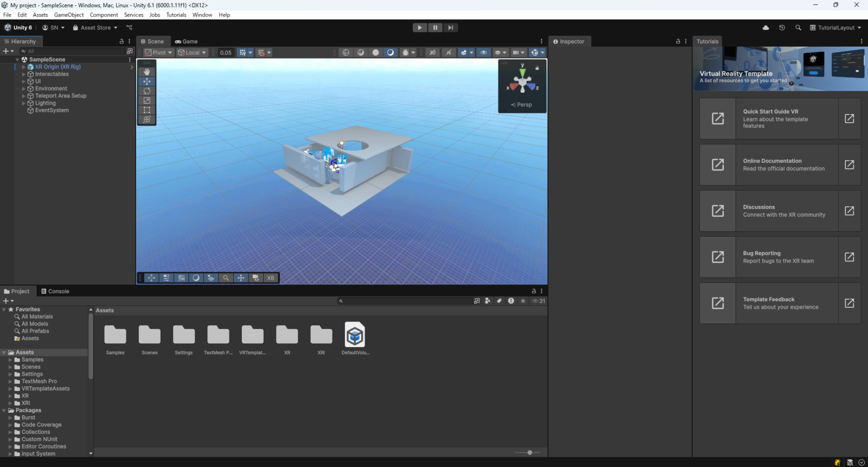This screenshot has width=868, height=467.
Task: Click the Hierarchy add (+) button
Action: [x=8, y=51]
